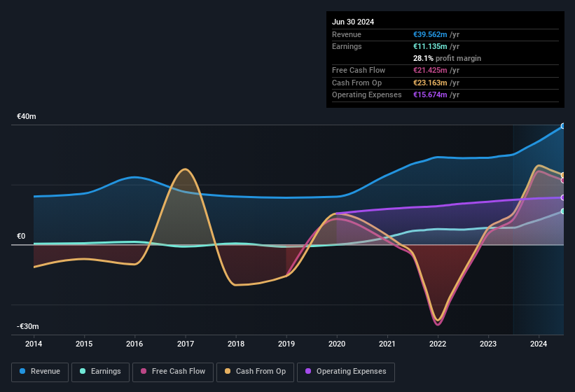The height and width of the screenshot is (392, 575).
Task: Toggle Operating Expenses legend item
Action: tap(345, 372)
